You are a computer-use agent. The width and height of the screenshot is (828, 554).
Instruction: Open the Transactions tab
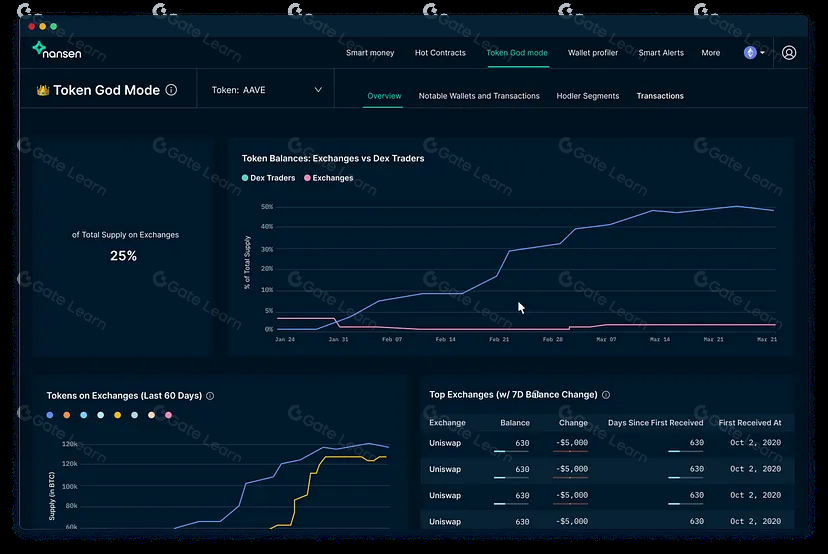(x=660, y=96)
